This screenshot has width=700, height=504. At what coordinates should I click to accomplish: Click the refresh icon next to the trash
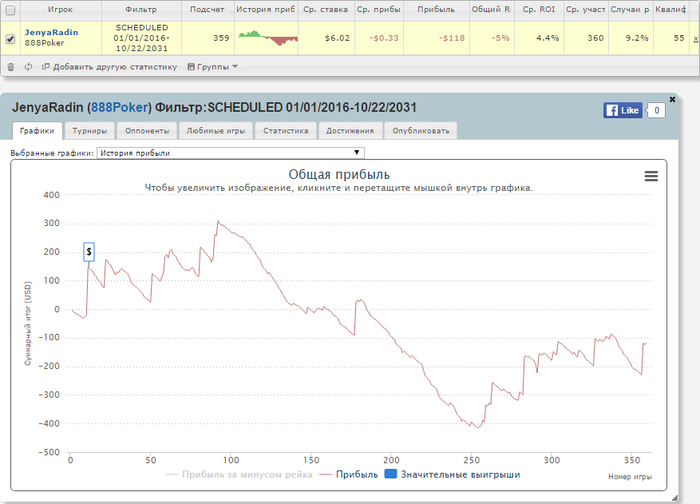click(x=28, y=67)
